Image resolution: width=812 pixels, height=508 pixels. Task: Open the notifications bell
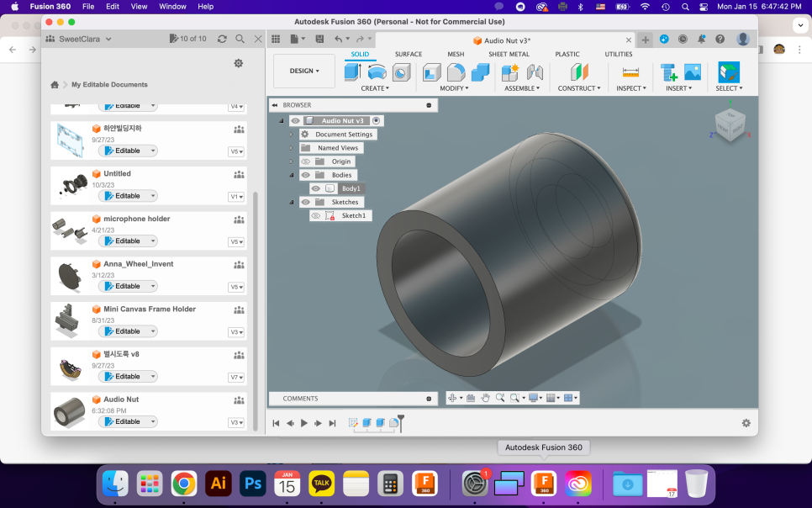click(701, 39)
